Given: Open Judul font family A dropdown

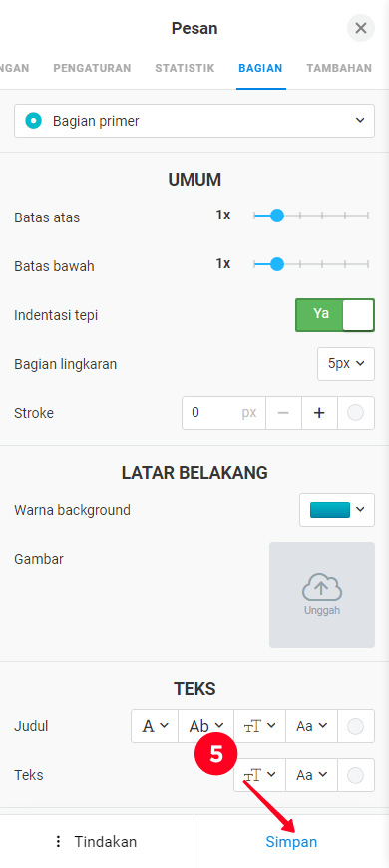Looking at the screenshot, I should pyautogui.click(x=155, y=726).
